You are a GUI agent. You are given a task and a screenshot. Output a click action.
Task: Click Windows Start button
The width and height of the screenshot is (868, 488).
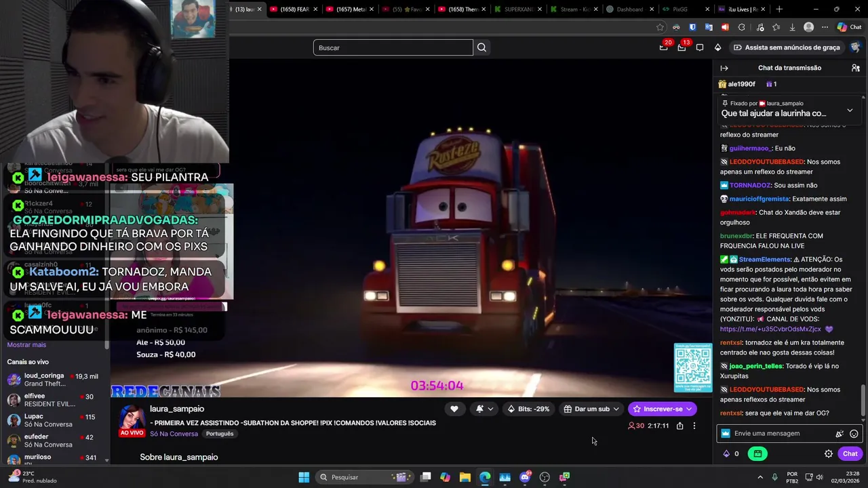point(304,477)
